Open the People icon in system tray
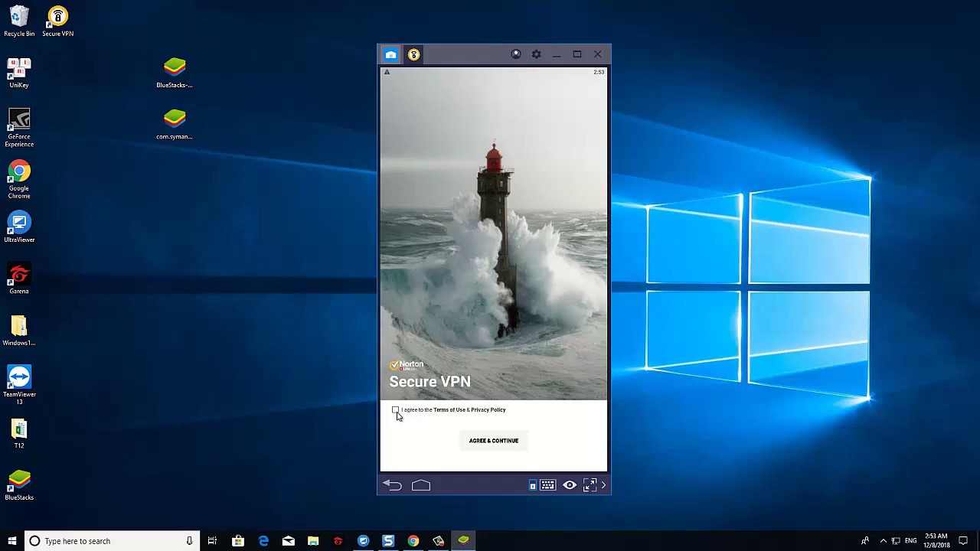Image resolution: width=980 pixels, height=551 pixels. click(865, 541)
